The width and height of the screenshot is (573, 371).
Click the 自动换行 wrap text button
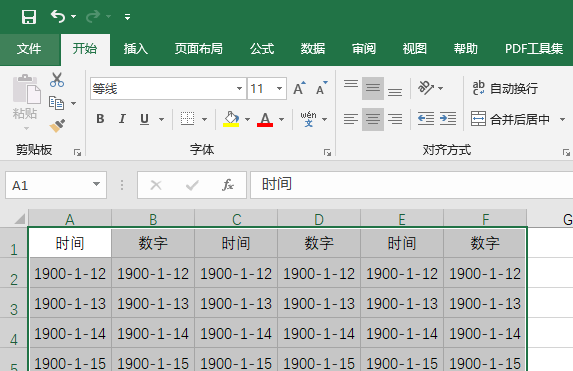[505, 88]
